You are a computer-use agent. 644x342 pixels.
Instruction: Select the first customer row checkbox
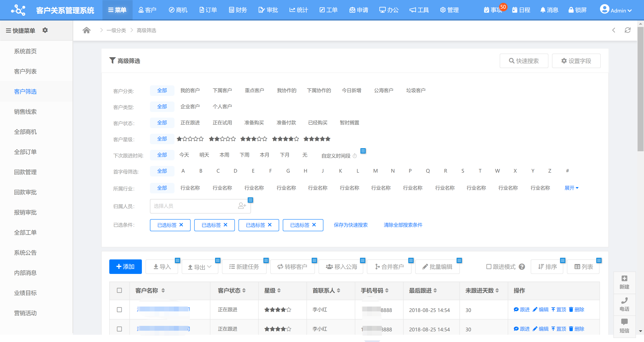click(x=119, y=310)
